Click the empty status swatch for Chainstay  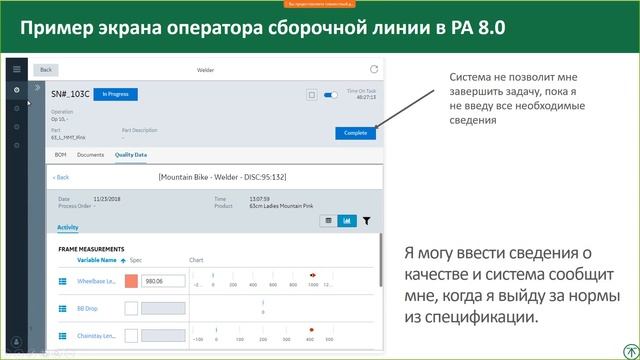point(131,336)
